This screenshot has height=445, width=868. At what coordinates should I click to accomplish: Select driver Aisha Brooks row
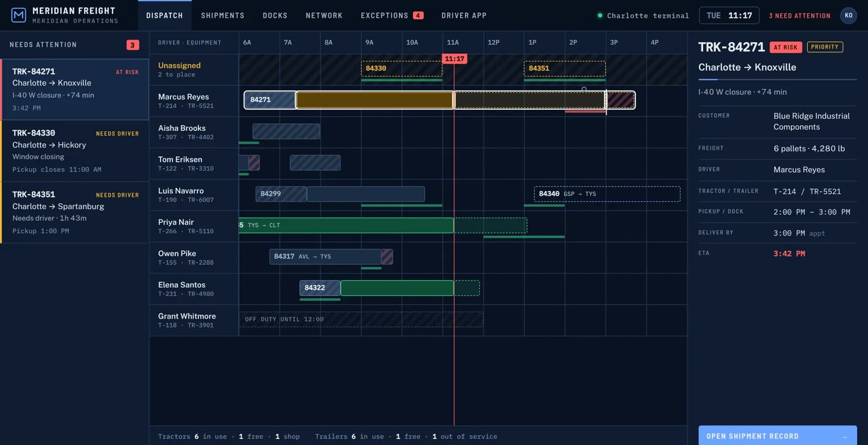coord(194,132)
